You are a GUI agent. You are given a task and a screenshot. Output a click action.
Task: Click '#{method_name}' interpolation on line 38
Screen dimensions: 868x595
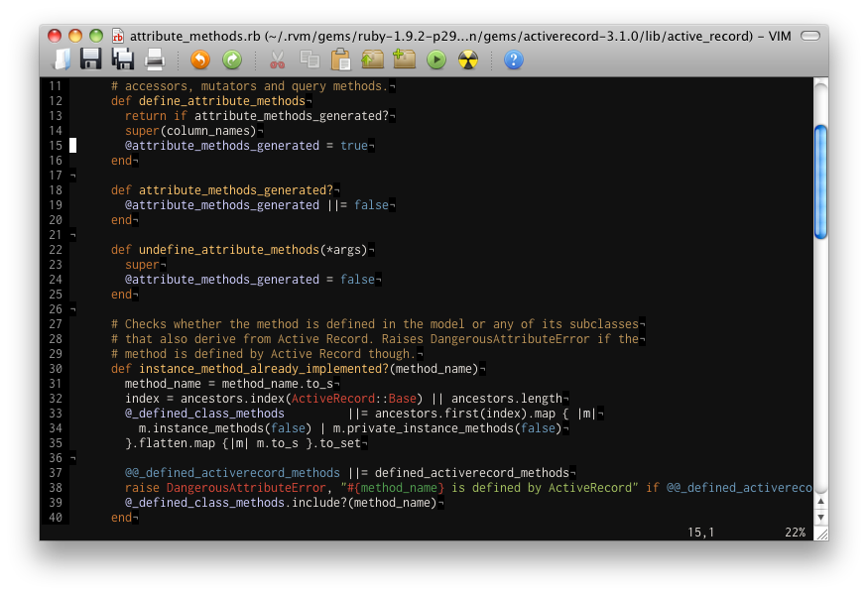click(x=396, y=488)
